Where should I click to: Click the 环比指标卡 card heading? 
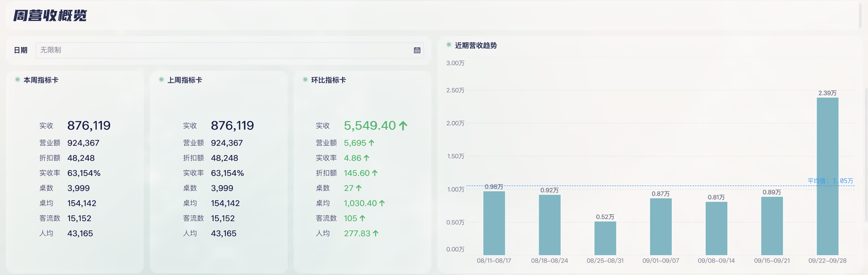328,80
